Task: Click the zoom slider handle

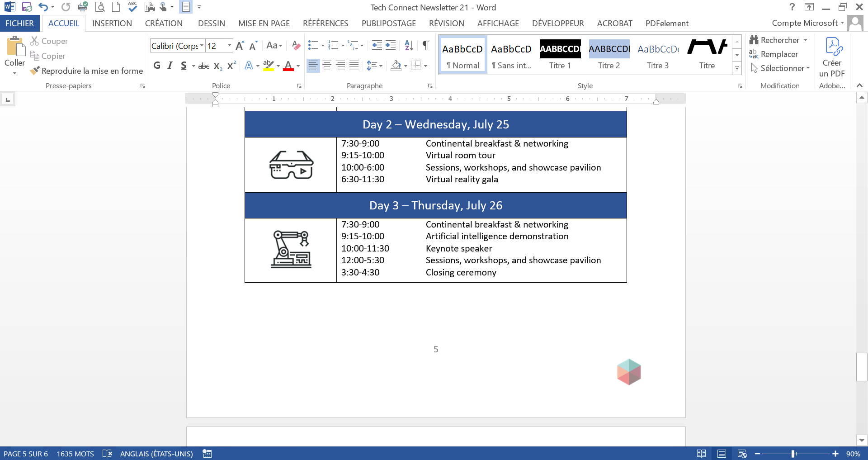Action: (793, 454)
